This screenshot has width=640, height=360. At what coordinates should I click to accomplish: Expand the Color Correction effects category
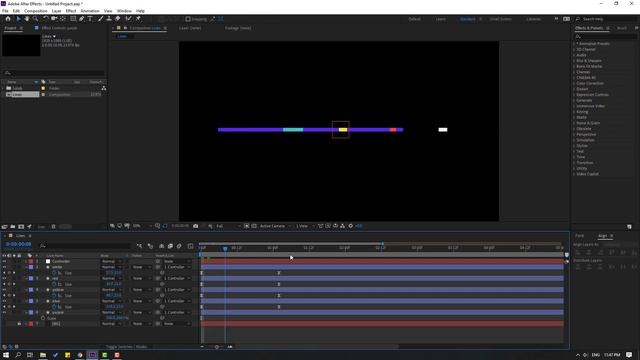click(x=574, y=83)
